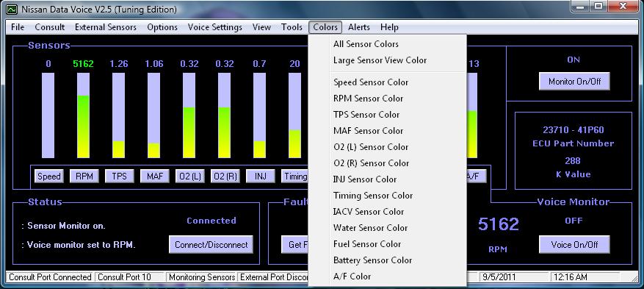The image size is (644, 289).
Task: Click the 12:16 AM time in status bar
Action: tap(585, 277)
